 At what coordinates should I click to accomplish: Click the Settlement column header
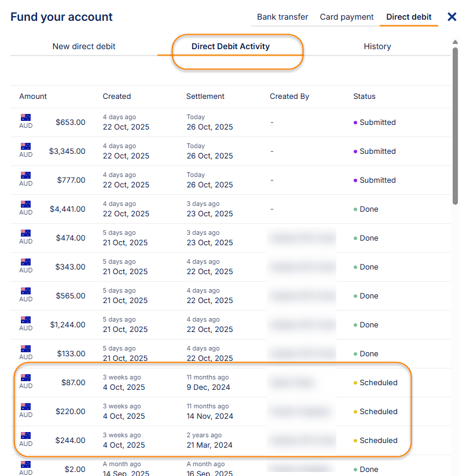[x=205, y=97]
